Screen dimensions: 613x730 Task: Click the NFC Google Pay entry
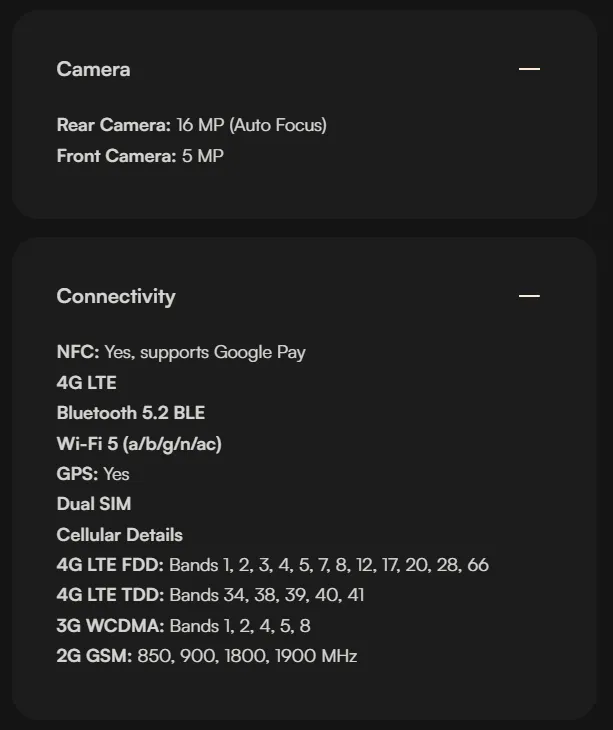click(181, 352)
